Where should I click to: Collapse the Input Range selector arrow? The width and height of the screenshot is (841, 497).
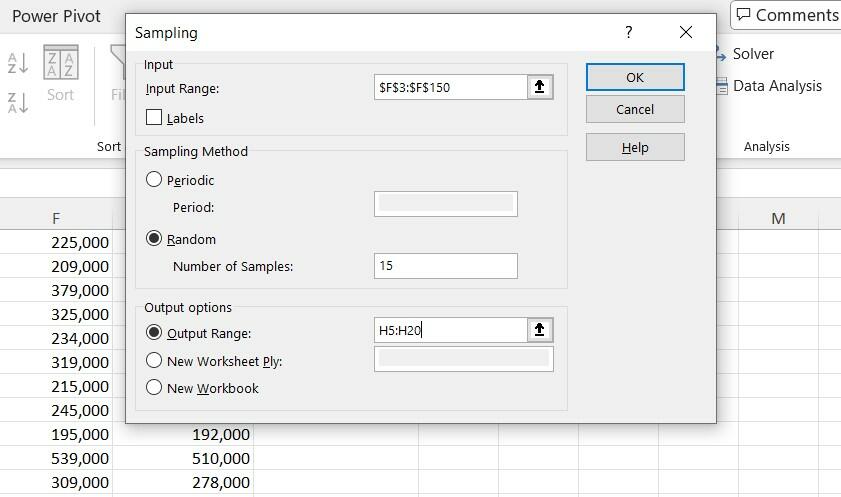click(540, 87)
